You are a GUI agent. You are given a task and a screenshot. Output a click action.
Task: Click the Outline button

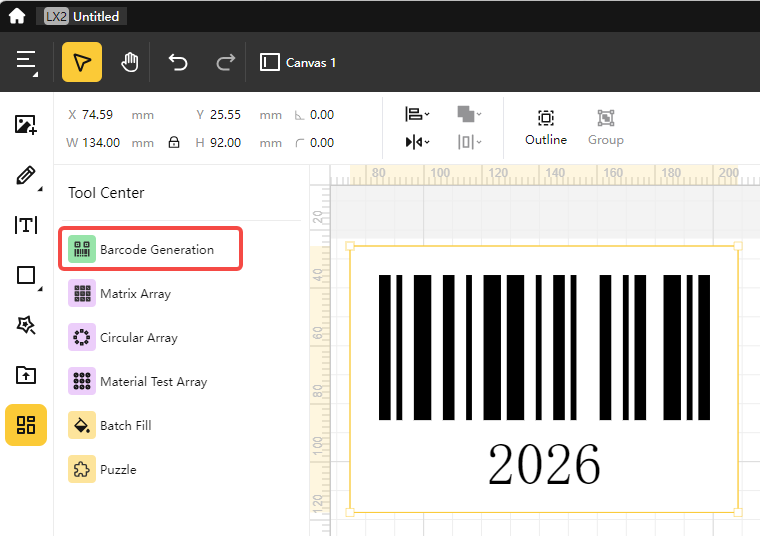[546, 127]
